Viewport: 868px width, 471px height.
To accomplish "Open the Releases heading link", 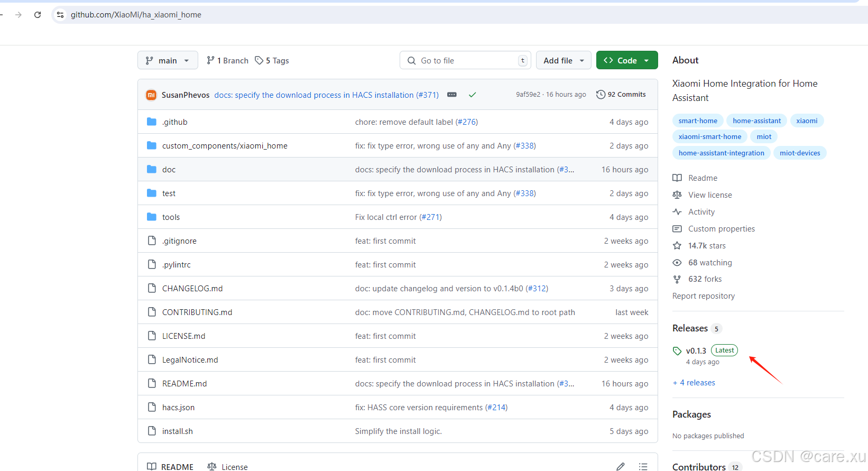I will point(690,328).
